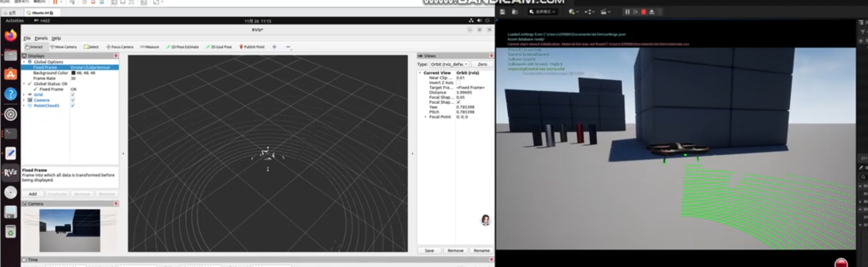Open Text Editor from the Ubuntu dock
Image resolution: width=868 pixels, height=267 pixels.
point(10,153)
